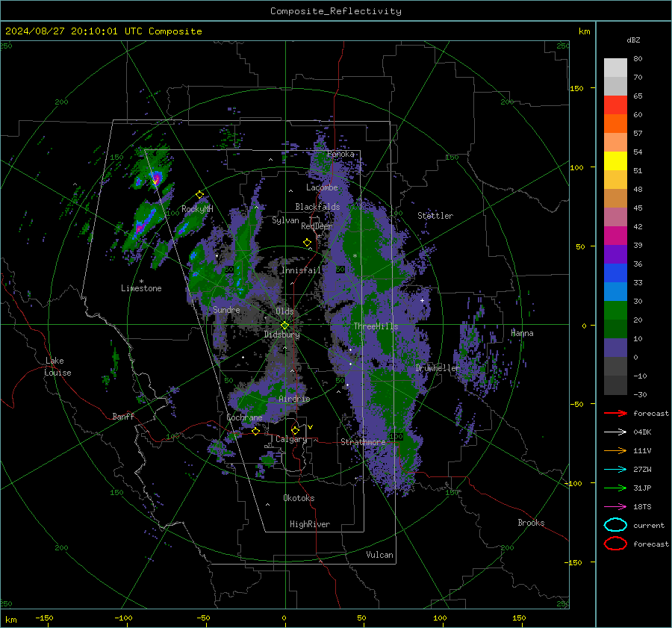
Task: Click the RedDeer label
Action: (x=317, y=226)
